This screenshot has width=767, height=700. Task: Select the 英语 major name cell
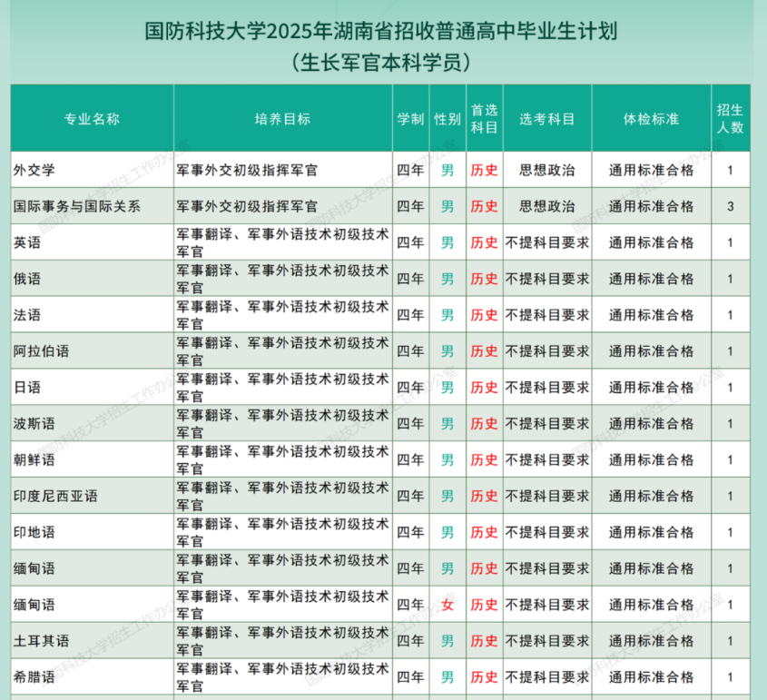coord(28,242)
